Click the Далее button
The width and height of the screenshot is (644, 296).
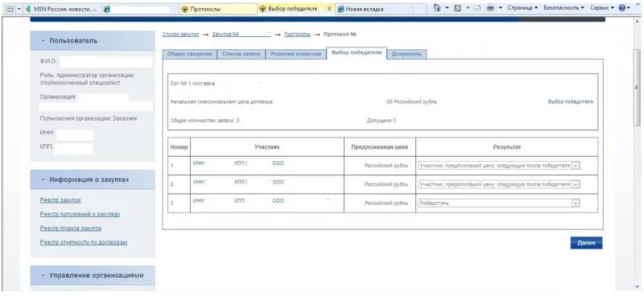click(x=586, y=243)
